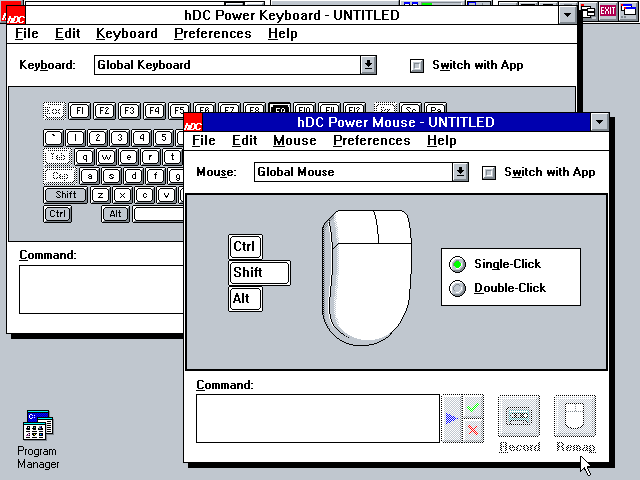Click the left mouse button on the mouse image
640x480 pixels.
click(x=354, y=227)
